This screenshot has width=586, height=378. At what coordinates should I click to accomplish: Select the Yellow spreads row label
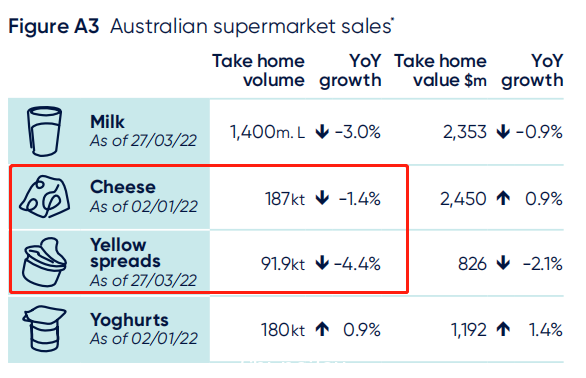click(x=125, y=253)
